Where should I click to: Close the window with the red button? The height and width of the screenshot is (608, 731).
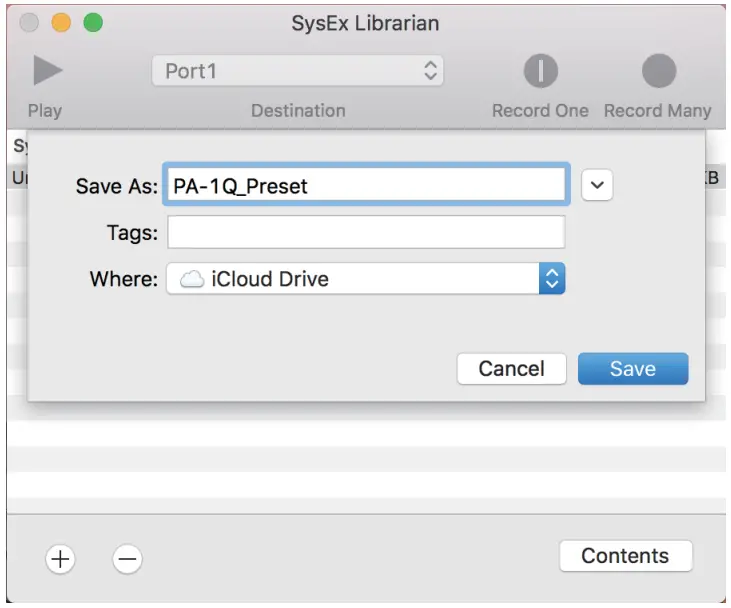(x=30, y=23)
